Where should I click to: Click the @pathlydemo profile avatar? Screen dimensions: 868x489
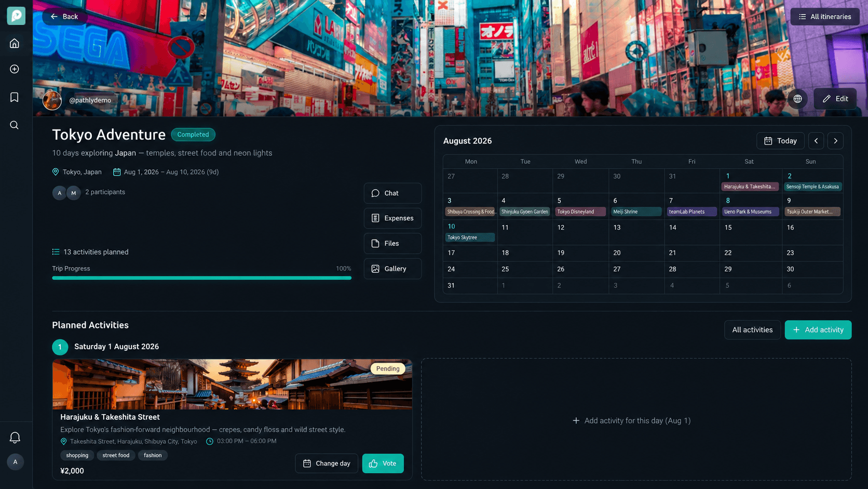click(x=52, y=100)
